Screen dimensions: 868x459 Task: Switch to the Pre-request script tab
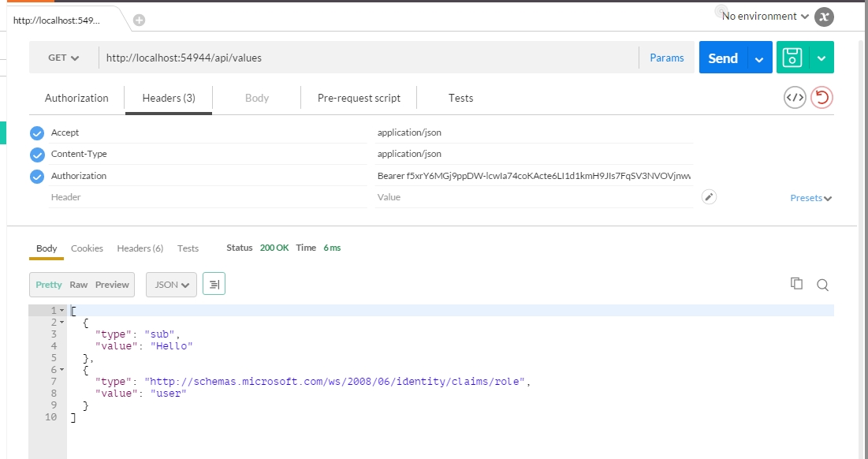pyautogui.click(x=359, y=98)
